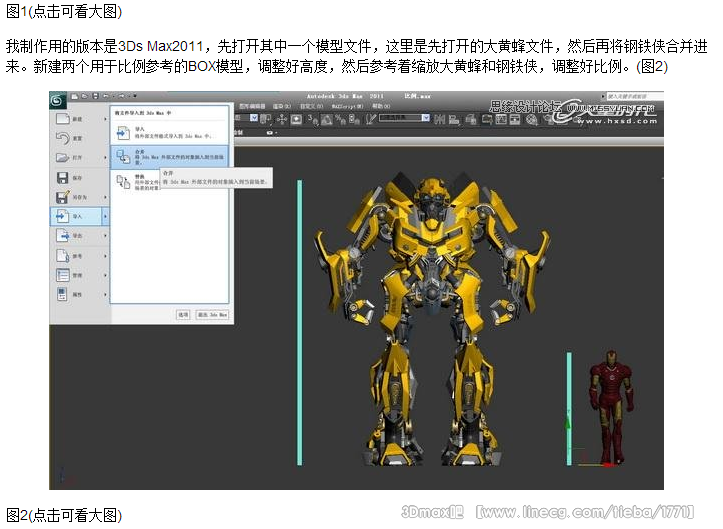The width and height of the screenshot is (723, 529).
Task: Expand the 打开 submenu arrow
Action: coord(106,158)
